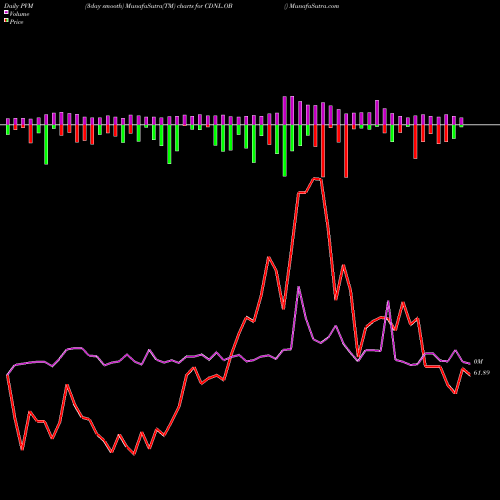Click the lowest trough of the red price line

click(x=134, y=454)
